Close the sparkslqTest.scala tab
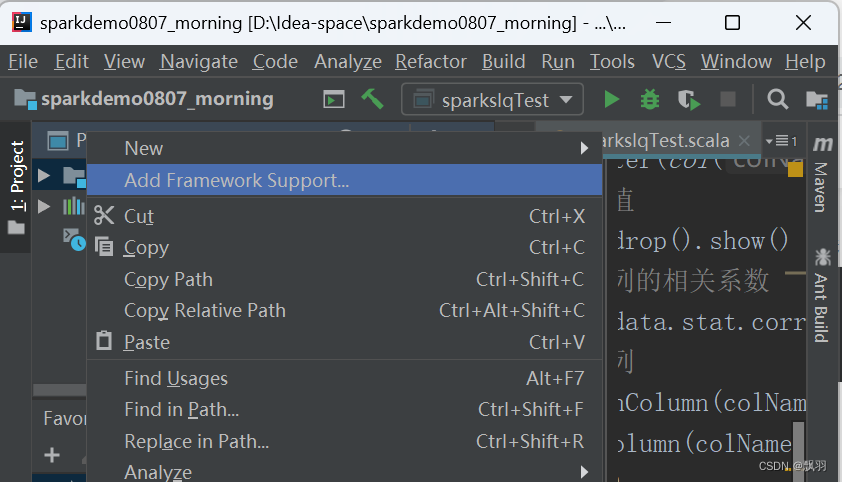842x482 pixels. (x=744, y=141)
